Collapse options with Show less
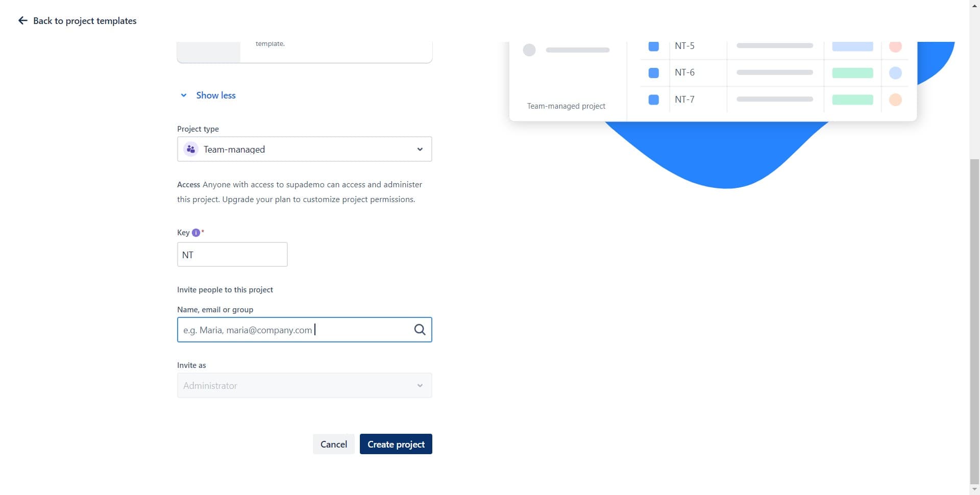Viewport: 980px width, 495px height. (215, 95)
